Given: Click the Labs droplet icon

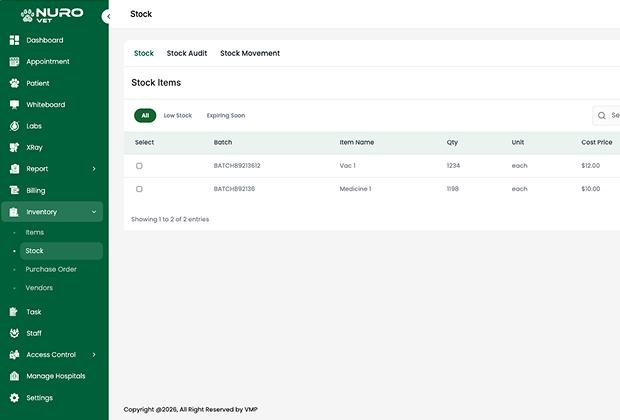Looking at the screenshot, I should point(14,126).
